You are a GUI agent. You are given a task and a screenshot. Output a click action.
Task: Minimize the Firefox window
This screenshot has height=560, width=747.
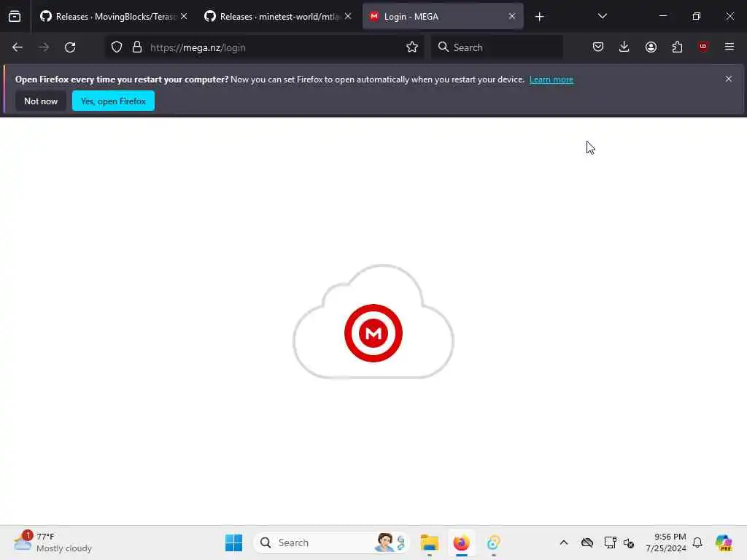click(x=662, y=17)
